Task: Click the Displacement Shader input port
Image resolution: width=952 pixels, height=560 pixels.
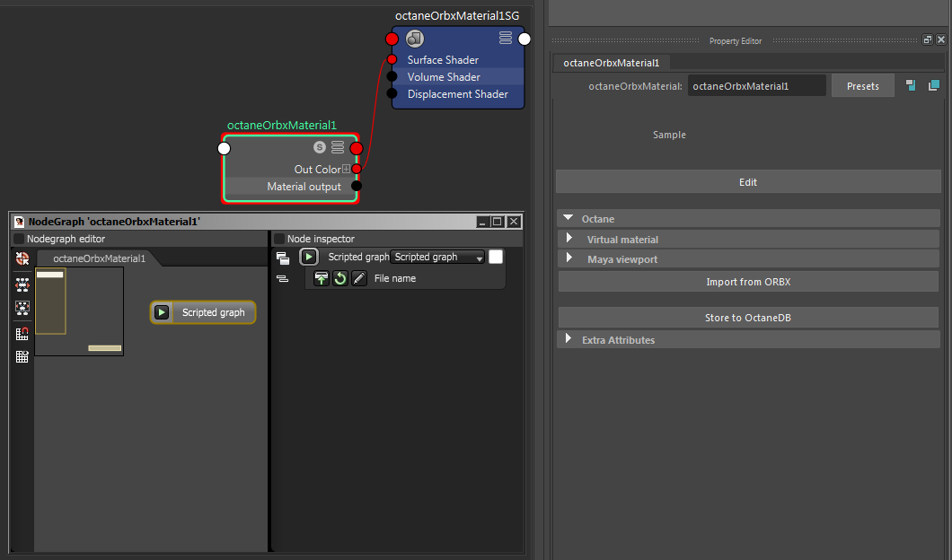Action: pyautogui.click(x=392, y=93)
